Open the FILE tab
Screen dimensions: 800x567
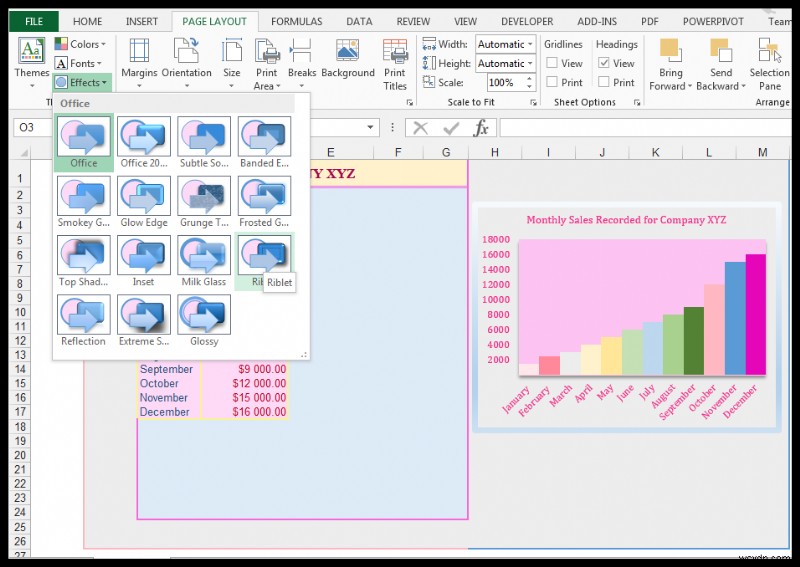34,21
